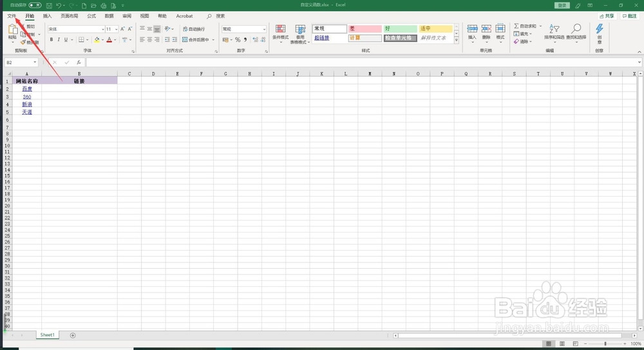
Task: Click the Format Painter brush icon
Action: [23, 43]
